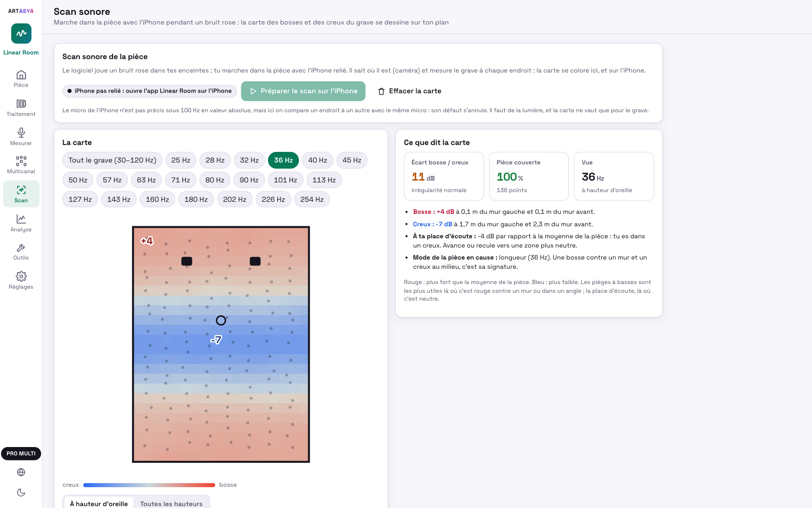Image resolution: width=812 pixels, height=508 pixels.
Task: Select the 254 Hz frequency chip
Action: pyautogui.click(x=312, y=200)
